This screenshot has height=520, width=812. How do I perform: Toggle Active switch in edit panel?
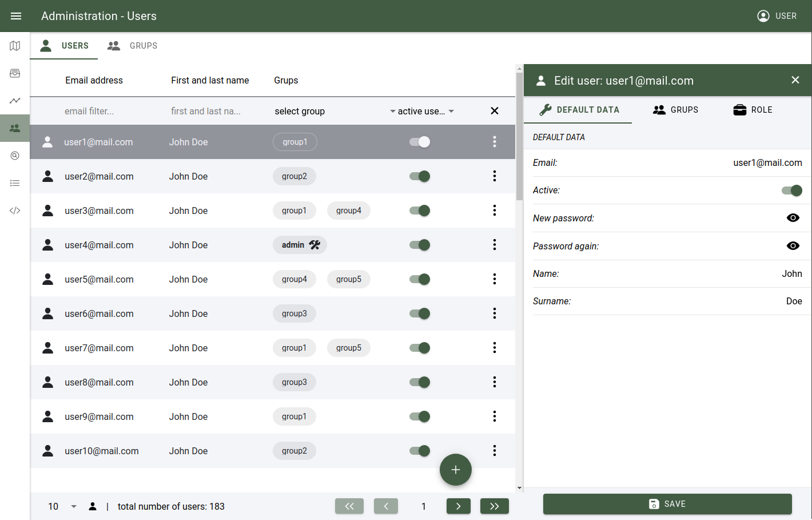pos(792,190)
